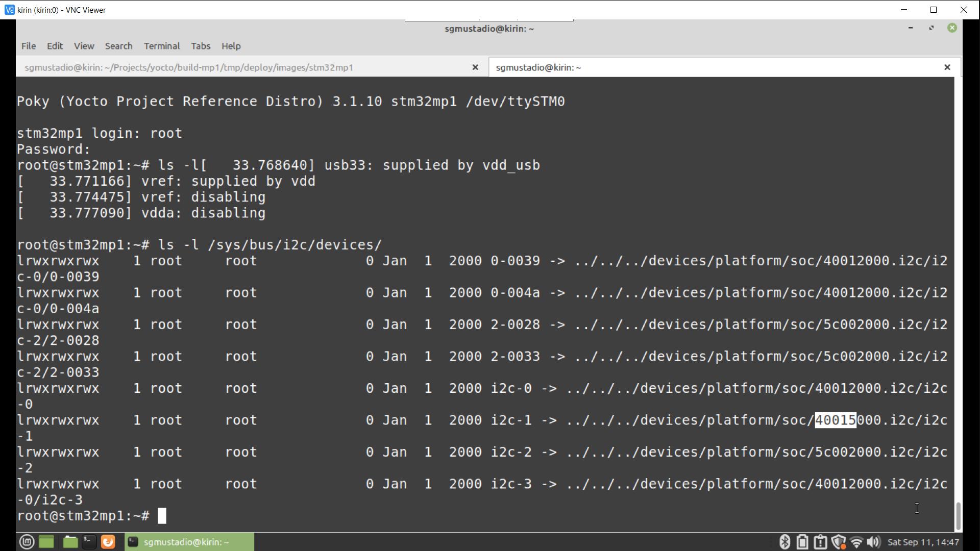Adjust volume using the sound tray control
The height and width of the screenshot is (551, 980).
coord(874,542)
